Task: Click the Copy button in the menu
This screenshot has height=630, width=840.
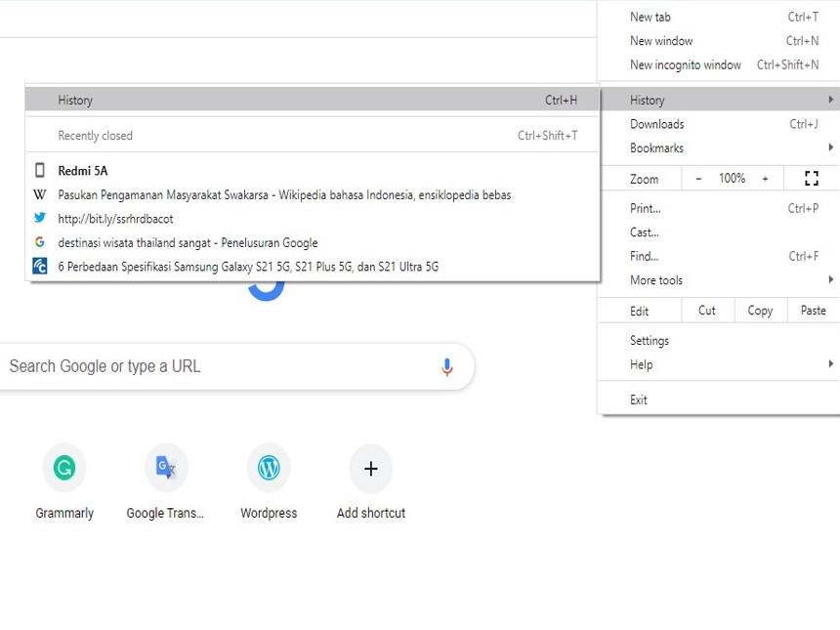Action: click(x=759, y=310)
